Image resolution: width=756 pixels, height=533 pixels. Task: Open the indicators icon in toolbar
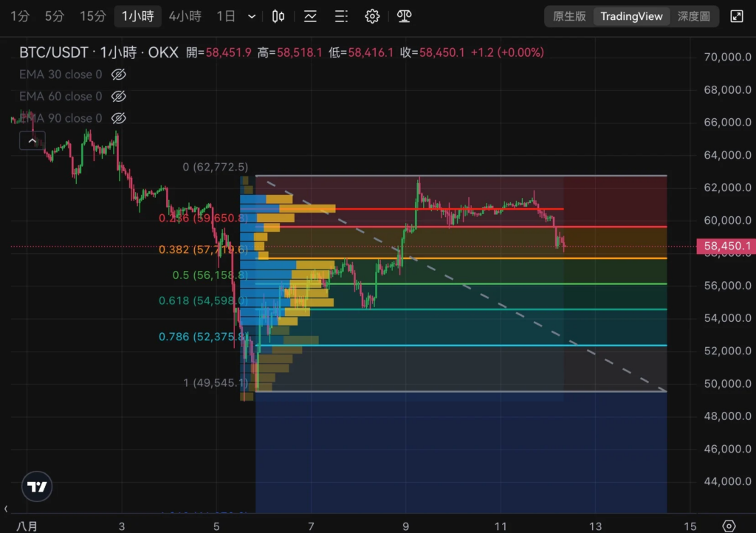tap(310, 16)
